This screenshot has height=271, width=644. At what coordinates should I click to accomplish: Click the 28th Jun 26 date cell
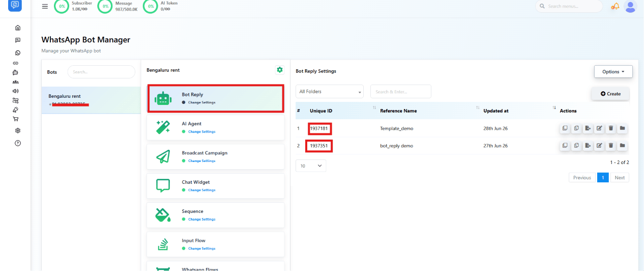(495, 128)
